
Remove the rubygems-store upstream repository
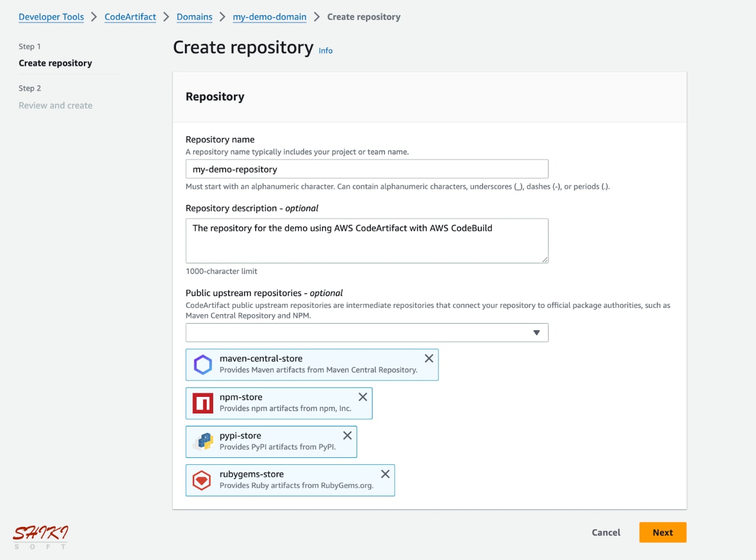point(385,474)
